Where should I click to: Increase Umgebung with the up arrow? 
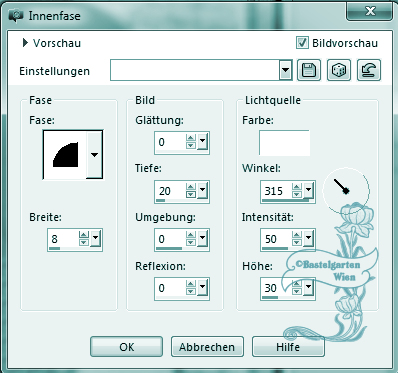[191, 235]
